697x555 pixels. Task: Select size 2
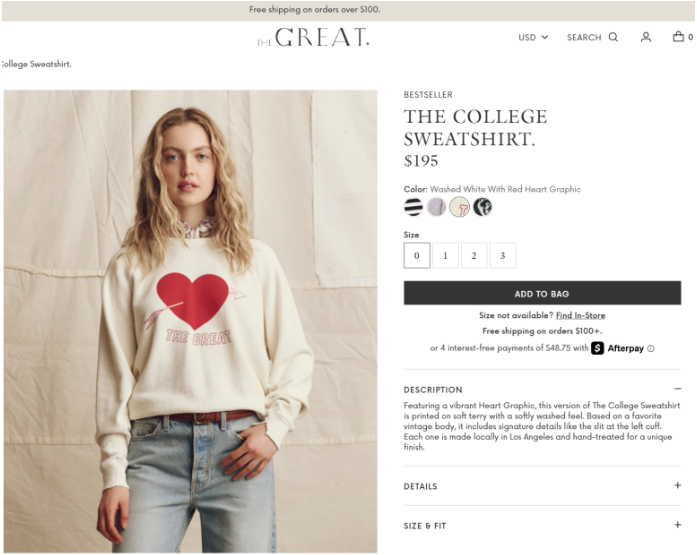(x=474, y=256)
